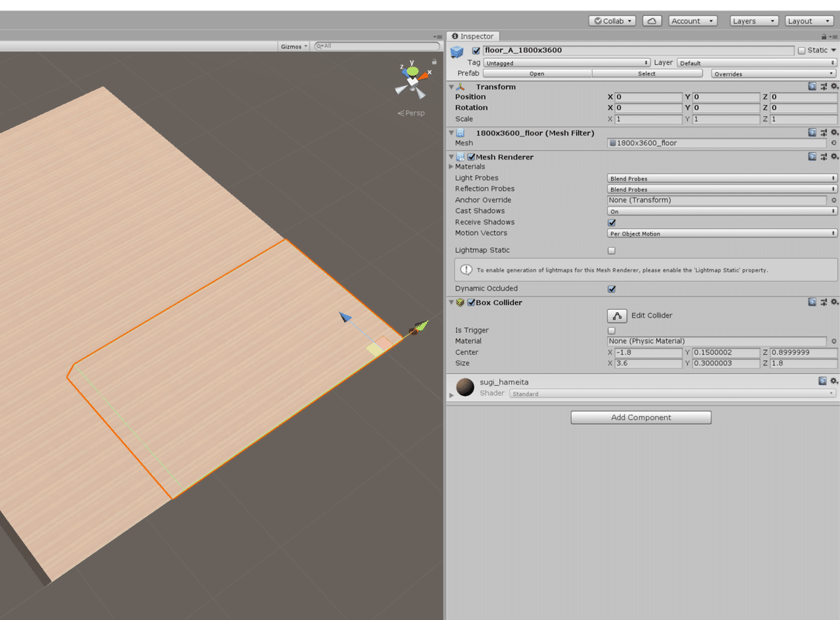Viewport: 840px width, 620px height.
Task: Open Physic Material object picker circle
Action: (x=834, y=341)
